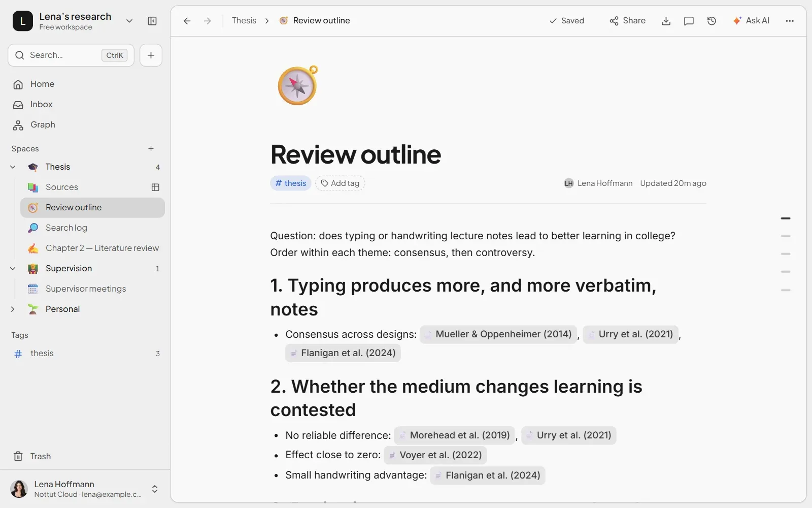Screen dimensions: 812x508
Task: Click the Supervision count 1
Action: 157,268
